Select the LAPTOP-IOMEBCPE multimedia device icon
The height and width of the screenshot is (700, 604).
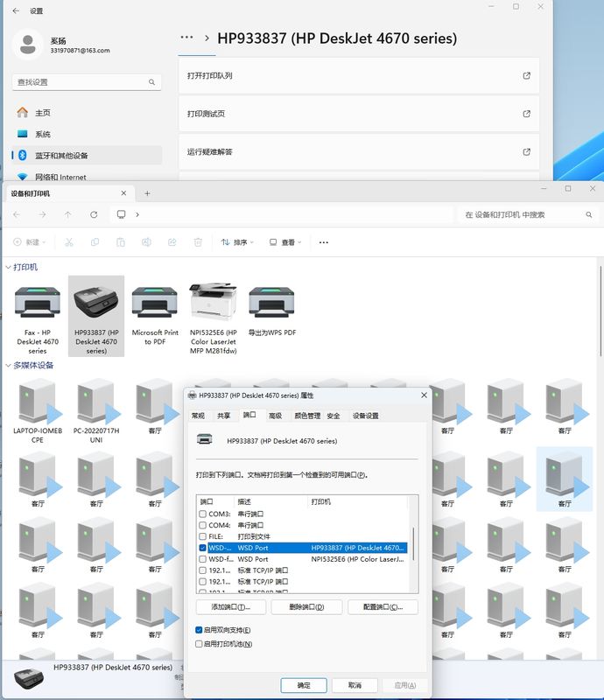37,402
